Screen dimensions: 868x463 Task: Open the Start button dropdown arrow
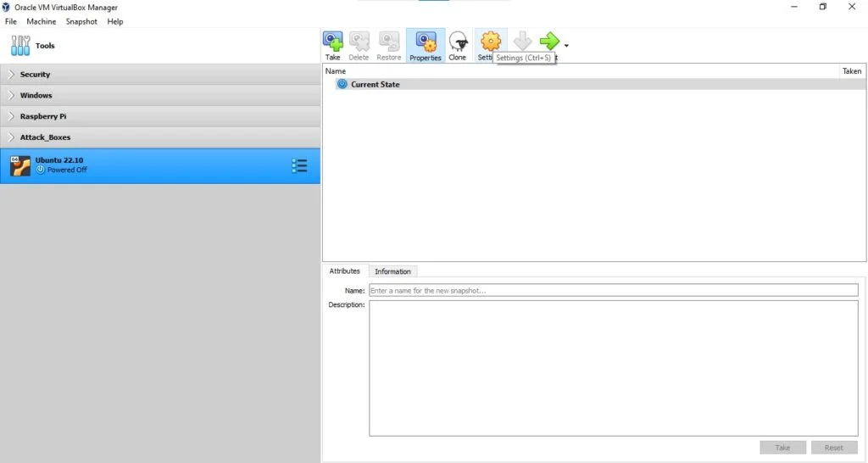click(566, 46)
